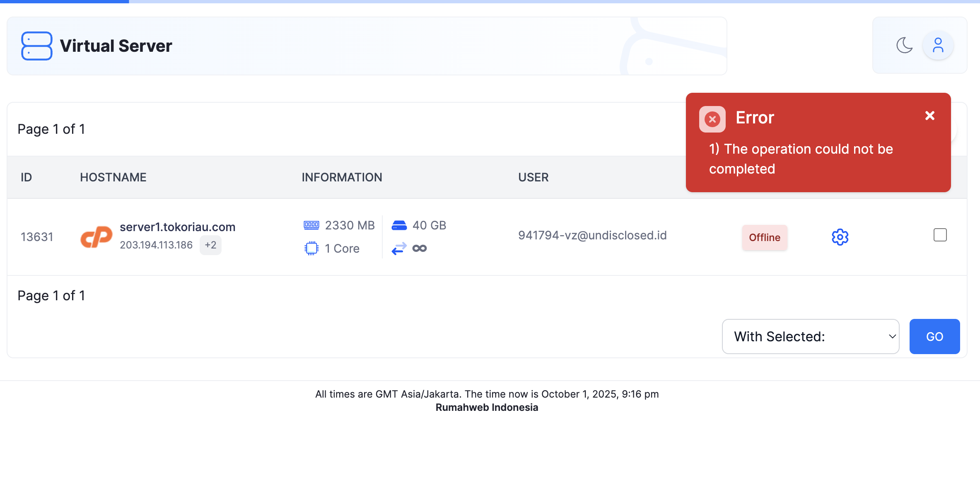The image size is (980, 497).
Task: Click the HOSTNAME column header
Action: point(113,177)
